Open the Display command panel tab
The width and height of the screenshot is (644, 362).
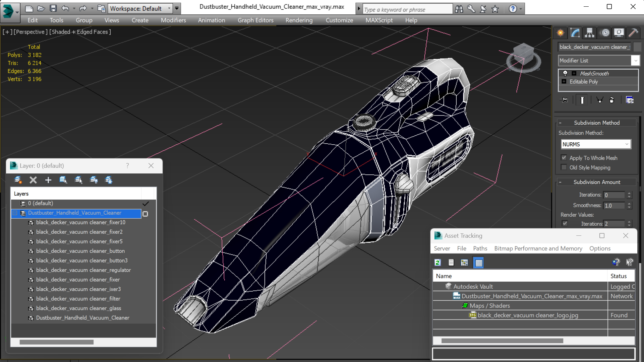(x=619, y=33)
